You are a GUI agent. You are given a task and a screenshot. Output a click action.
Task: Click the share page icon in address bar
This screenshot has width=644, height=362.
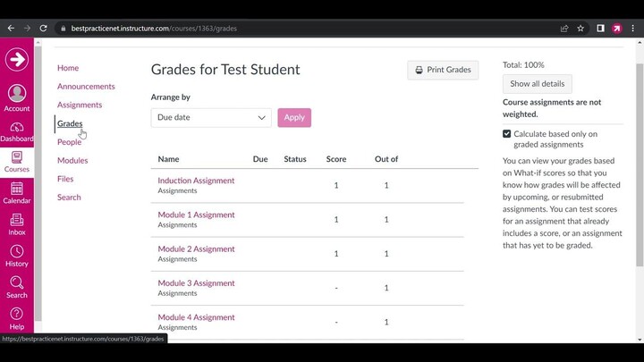click(x=564, y=29)
